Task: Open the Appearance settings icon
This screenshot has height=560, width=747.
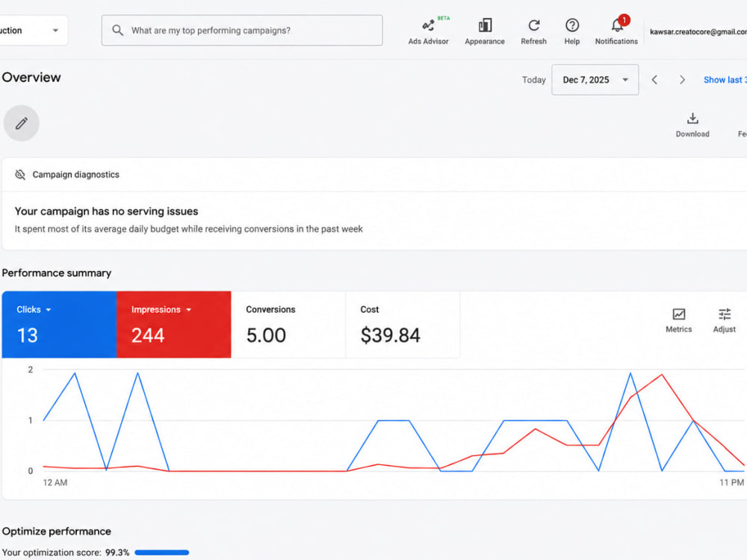Action: 485,31
